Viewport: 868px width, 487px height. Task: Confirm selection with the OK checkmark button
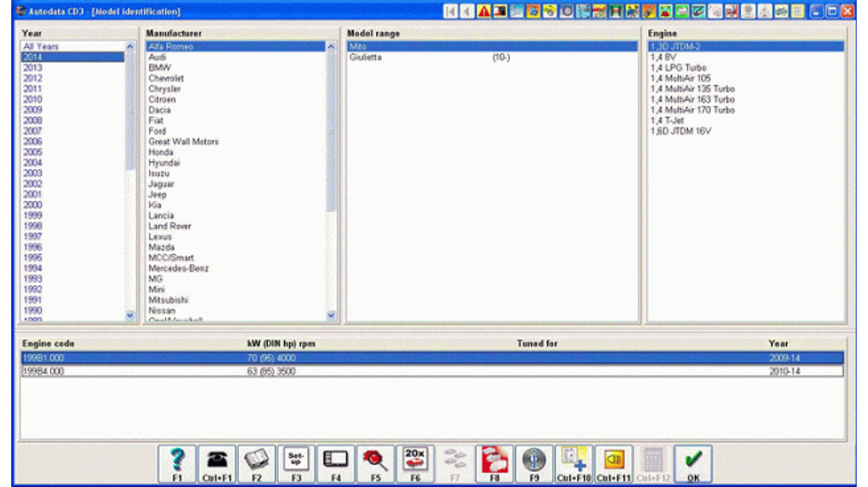pyautogui.click(x=693, y=464)
